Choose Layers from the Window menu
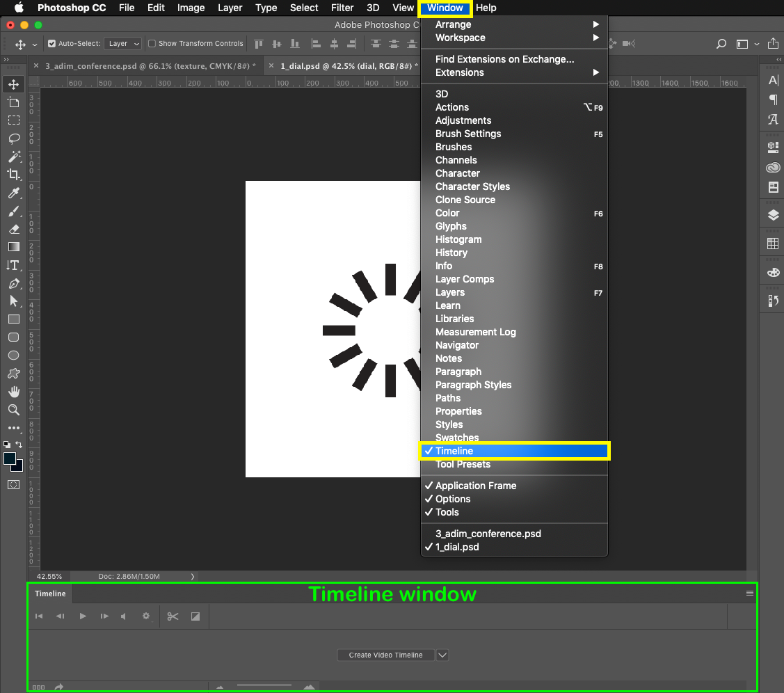784x693 pixels. point(515,292)
